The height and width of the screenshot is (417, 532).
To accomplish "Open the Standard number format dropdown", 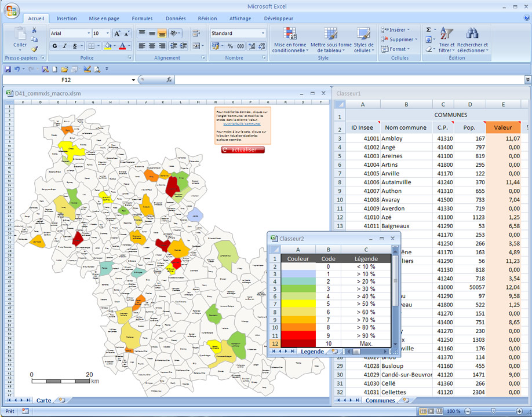I will 263,33.
